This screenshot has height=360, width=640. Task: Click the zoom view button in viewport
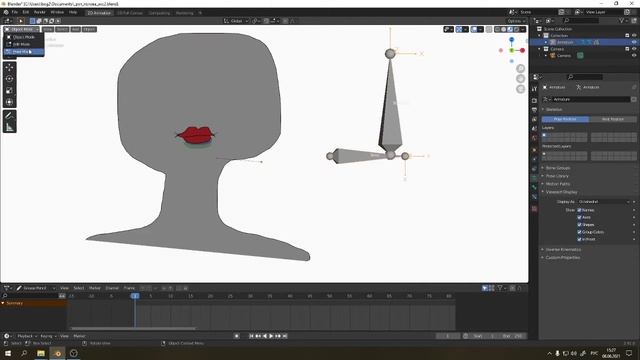click(520, 68)
